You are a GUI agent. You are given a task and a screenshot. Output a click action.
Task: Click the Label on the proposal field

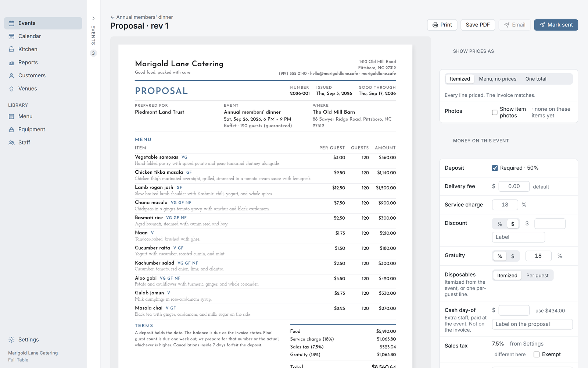(x=532, y=324)
